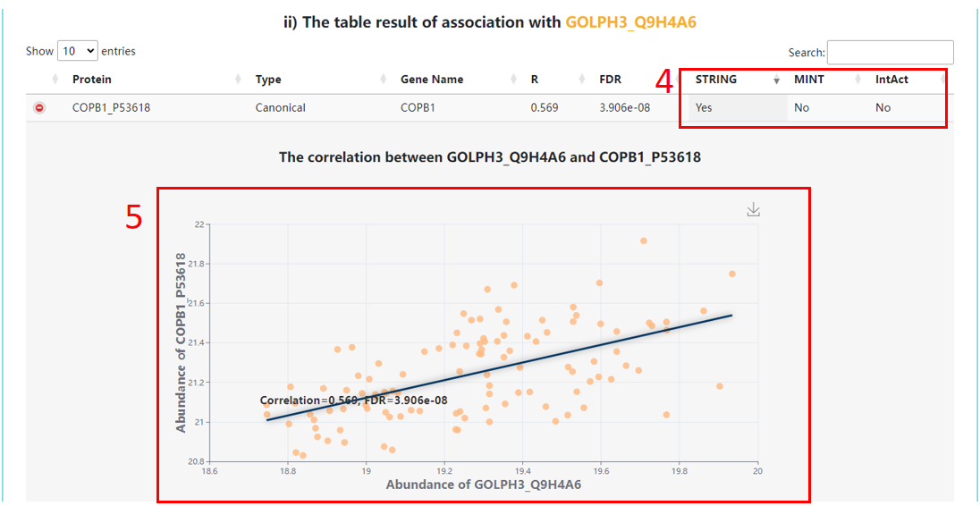Collapse the COPB1_P53618 row with red minus icon
Viewport: 980px width, 506px height.
(39, 108)
